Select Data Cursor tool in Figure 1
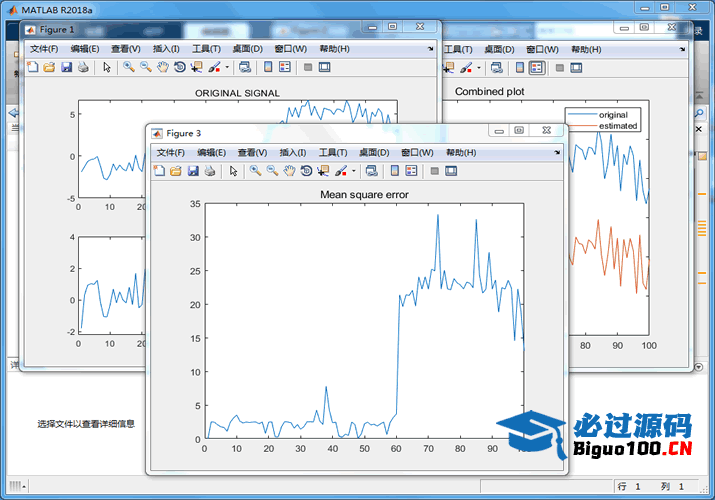 click(x=197, y=67)
